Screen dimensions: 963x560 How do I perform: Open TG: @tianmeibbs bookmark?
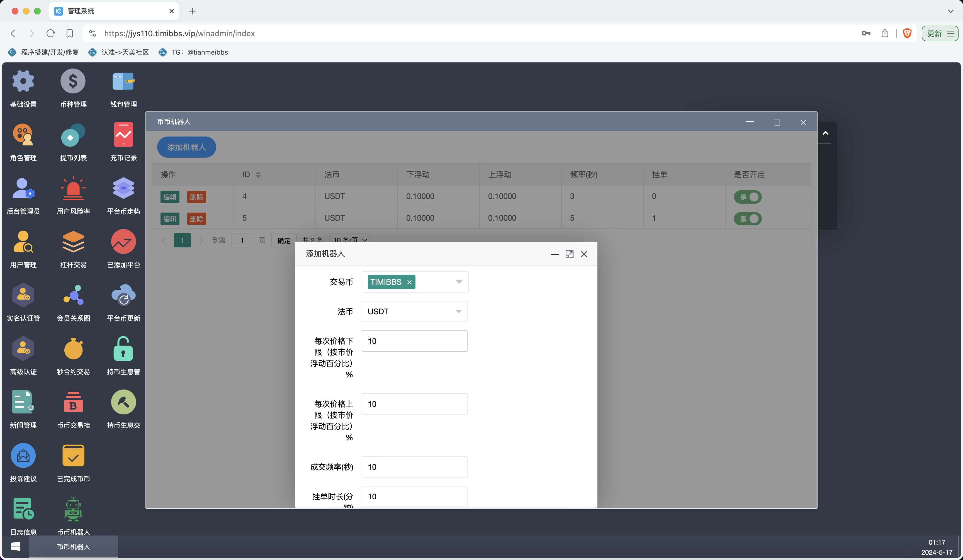193,52
